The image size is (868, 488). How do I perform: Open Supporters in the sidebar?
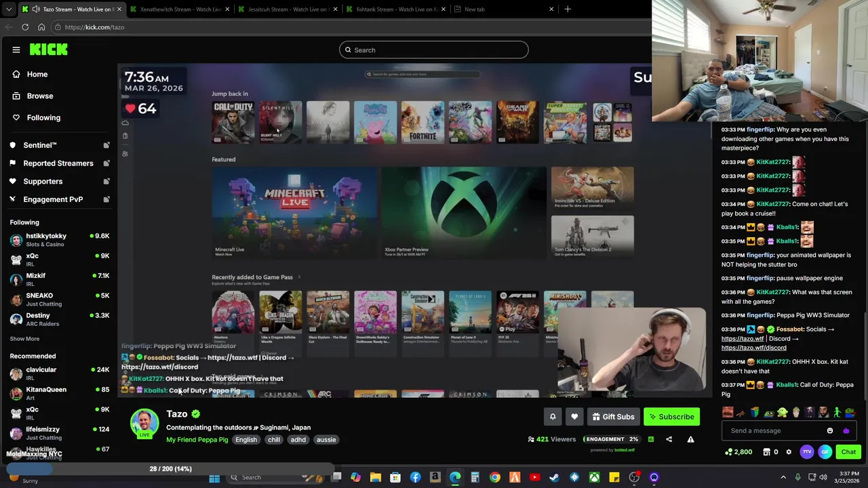coord(60,182)
